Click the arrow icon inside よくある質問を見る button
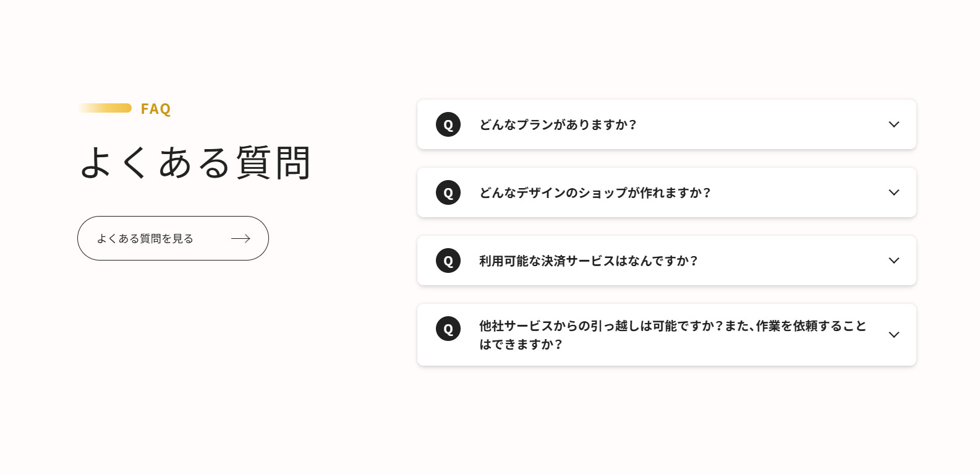 coord(241,238)
